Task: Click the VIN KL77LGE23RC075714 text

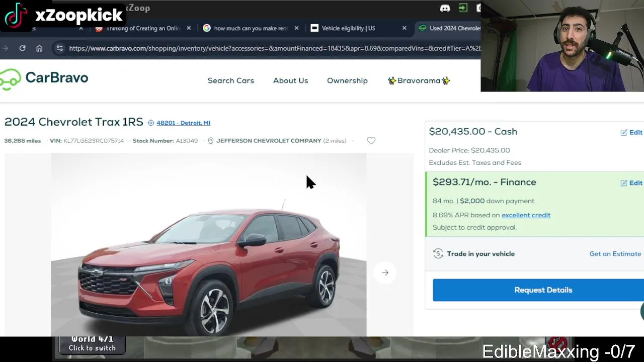Action: click(x=87, y=141)
